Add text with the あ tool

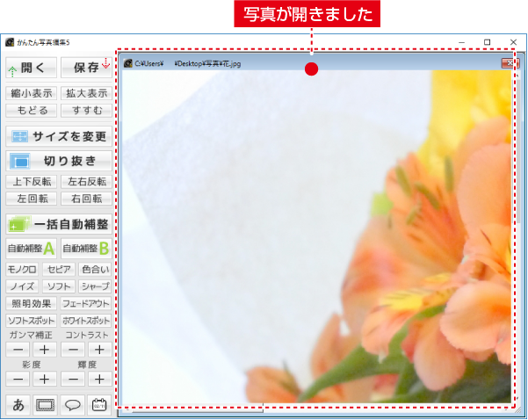click(18, 405)
